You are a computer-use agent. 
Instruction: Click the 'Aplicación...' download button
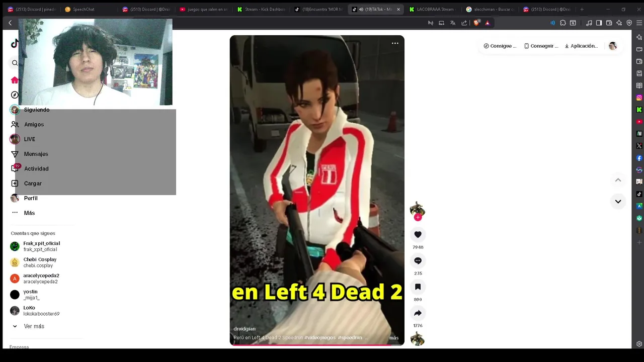(x=581, y=46)
